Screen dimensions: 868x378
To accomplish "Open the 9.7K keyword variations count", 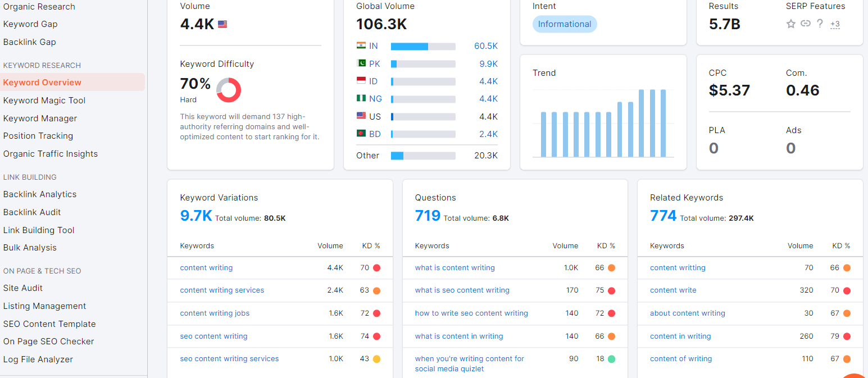I will pyautogui.click(x=196, y=216).
